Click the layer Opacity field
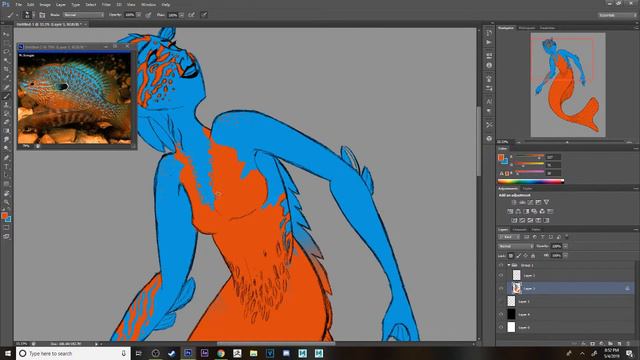 pos(557,246)
